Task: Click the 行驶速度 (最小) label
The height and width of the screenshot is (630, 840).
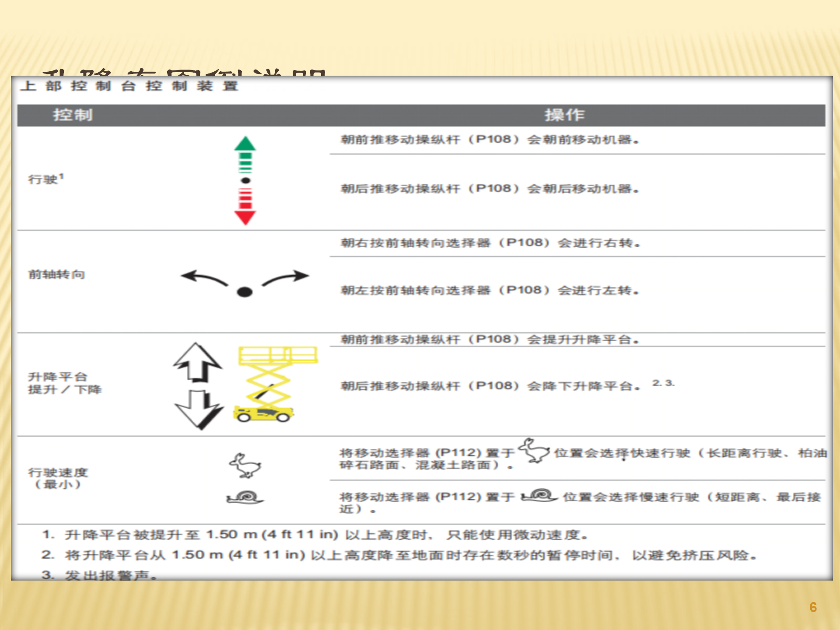Action: (58, 478)
